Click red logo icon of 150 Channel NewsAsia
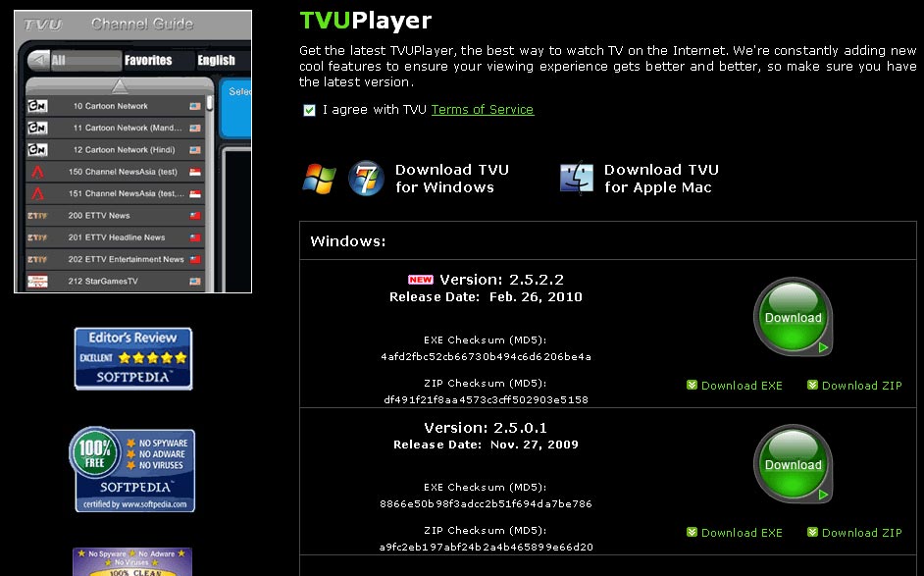Viewport: 924px width, 576px height. click(x=37, y=172)
